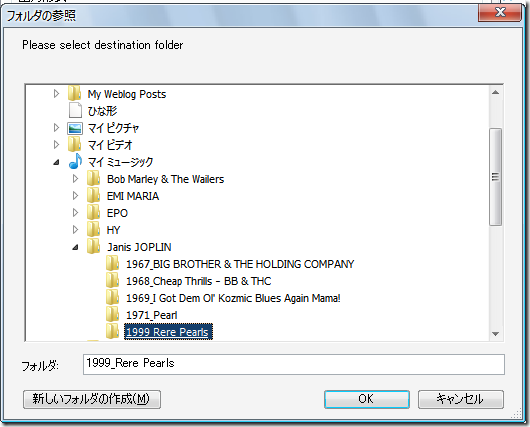Expand the Bob Marley & The Wailers node
530x427 pixels.
(x=75, y=179)
